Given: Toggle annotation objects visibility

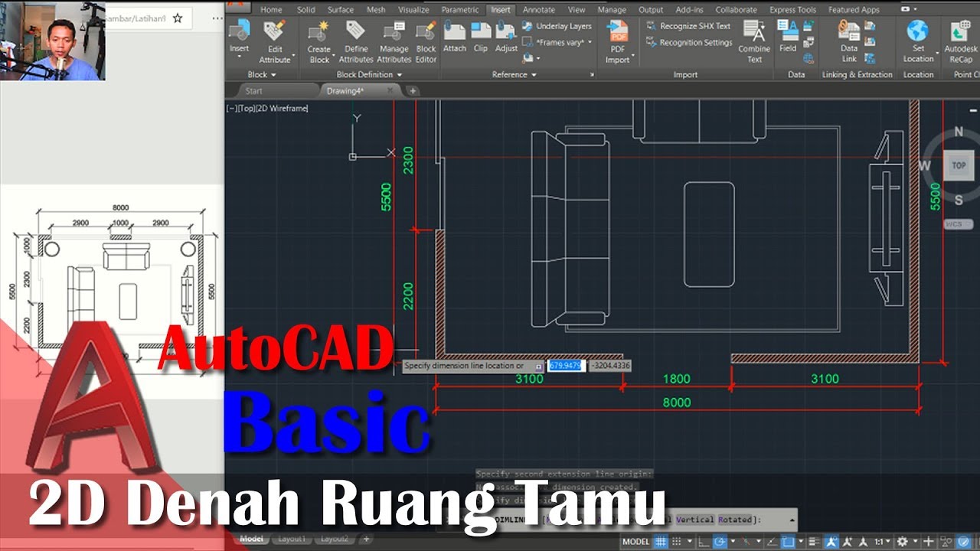Looking at the screenshot, I should (832, 541).
